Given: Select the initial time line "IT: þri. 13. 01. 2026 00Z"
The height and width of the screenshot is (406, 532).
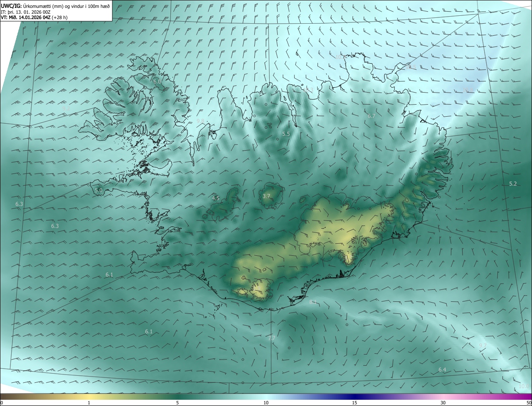Looking at the screenshot, I should (x=26, y=12).
